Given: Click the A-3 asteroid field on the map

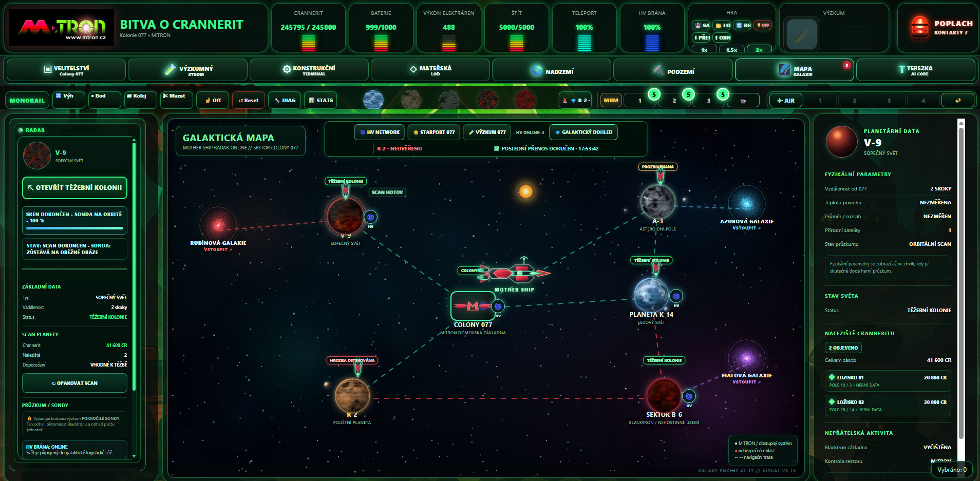Looking at the screenshot, I should coord(658,201).
